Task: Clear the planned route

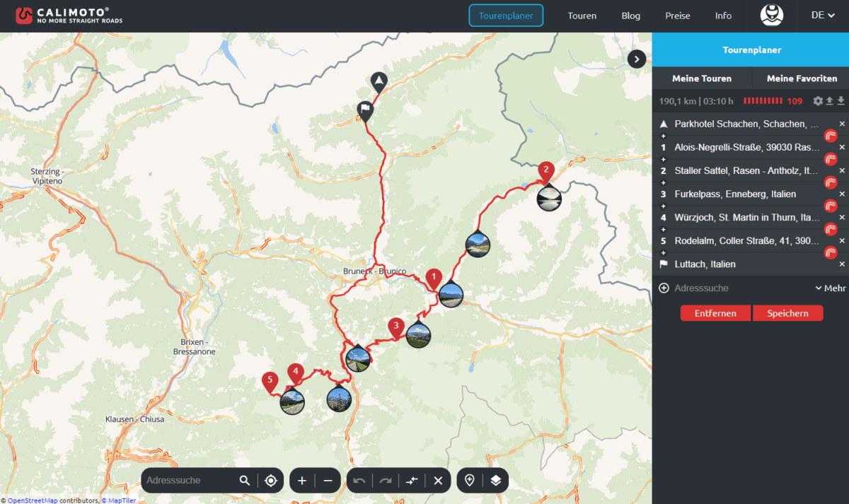Action: [x=438, y=480]
